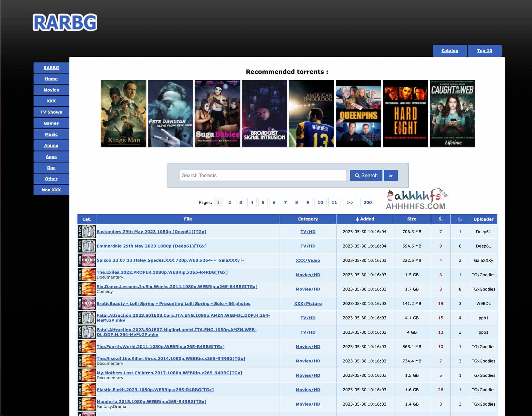Click inside the Search Torrents field
532x416 pixels.
coord(263,175)
